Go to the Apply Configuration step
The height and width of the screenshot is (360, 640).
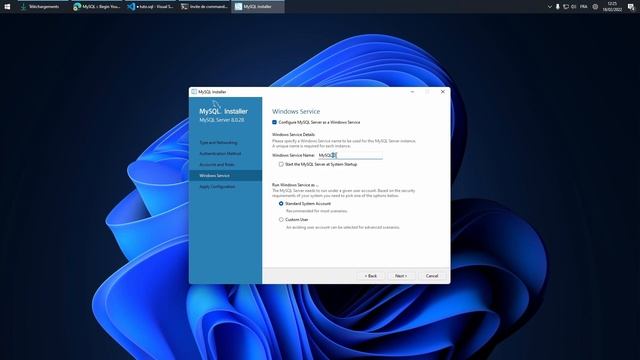tap(217, 187)
